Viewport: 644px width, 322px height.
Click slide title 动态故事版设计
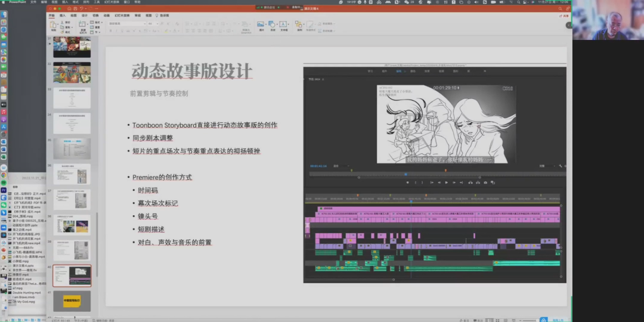click(192, 71)
